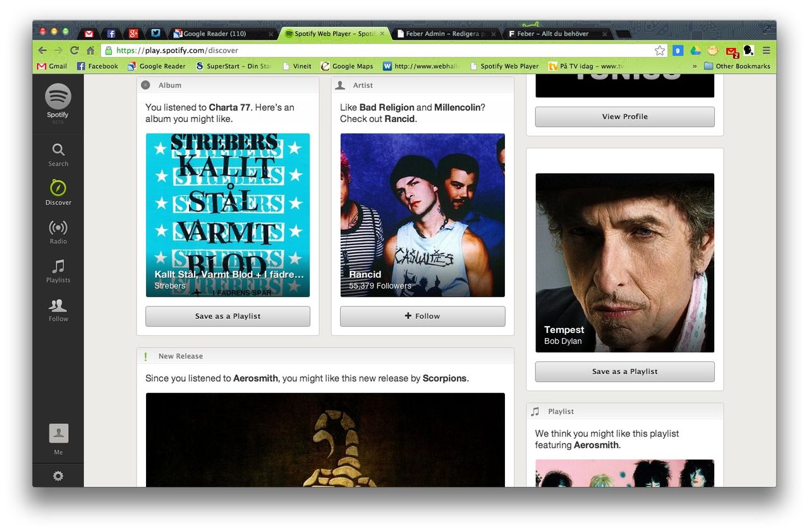Click the Millencolin artist name

pos(457,107)
